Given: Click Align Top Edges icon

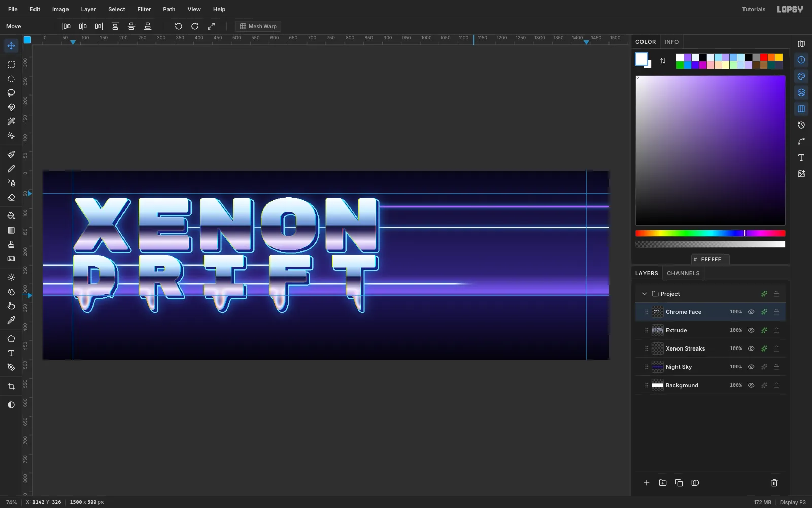Looking at the screenshot, I should pos(115,26).
